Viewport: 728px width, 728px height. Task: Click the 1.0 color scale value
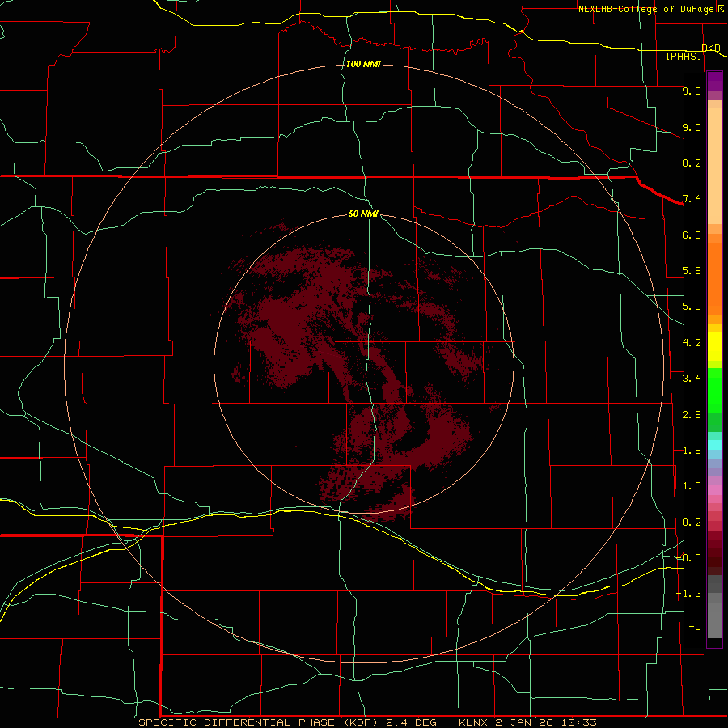692,486
